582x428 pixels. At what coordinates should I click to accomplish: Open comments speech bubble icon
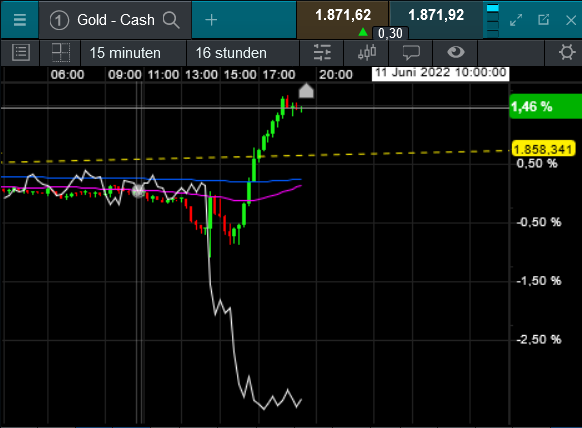pos(411,53)
